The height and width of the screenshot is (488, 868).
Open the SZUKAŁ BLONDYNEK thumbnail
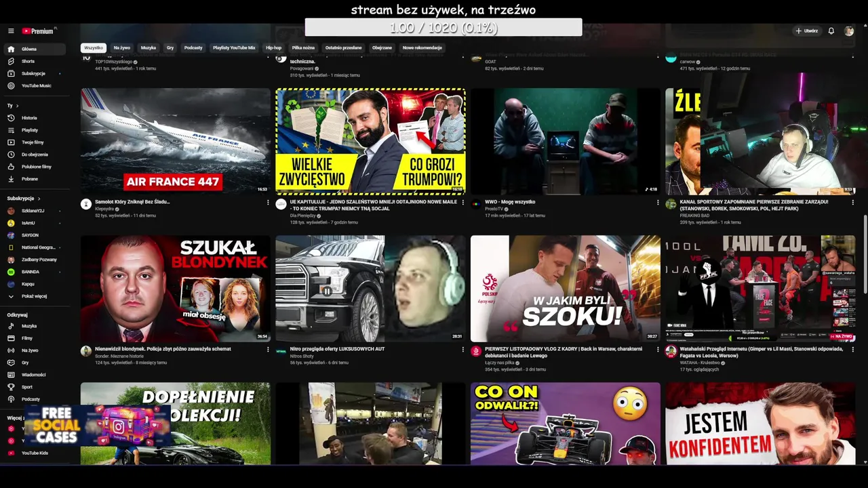tap(176, 288)
